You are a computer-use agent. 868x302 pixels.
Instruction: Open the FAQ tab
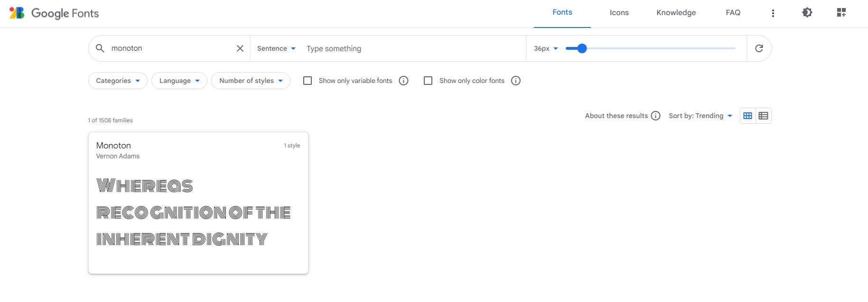click(x=733, y=13)
